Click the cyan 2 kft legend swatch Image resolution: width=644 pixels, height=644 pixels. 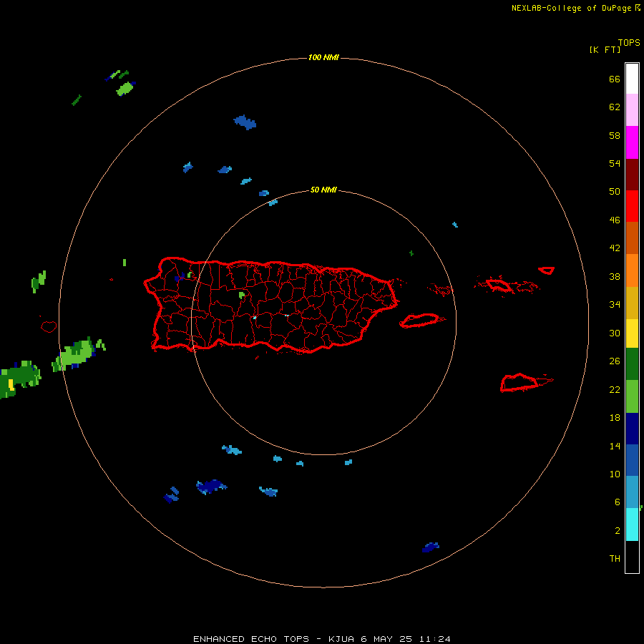[632, 525]
